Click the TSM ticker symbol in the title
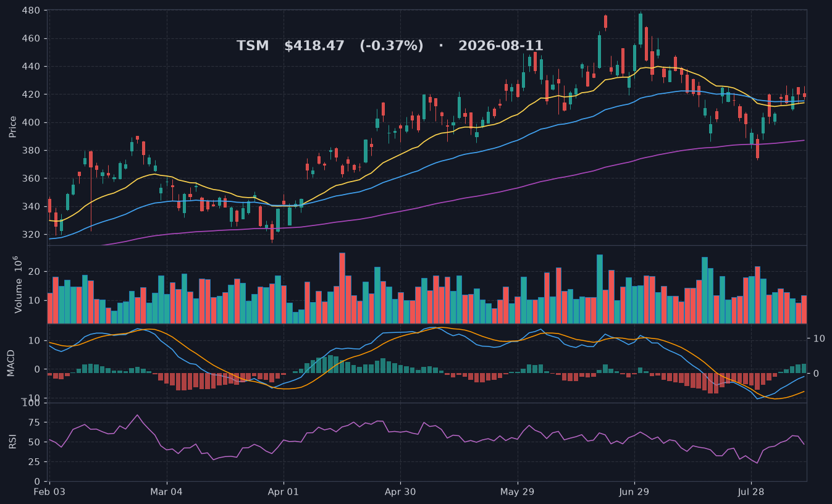Image resolution: width=832 pixels, height=504 pixels. click(253, 46)
